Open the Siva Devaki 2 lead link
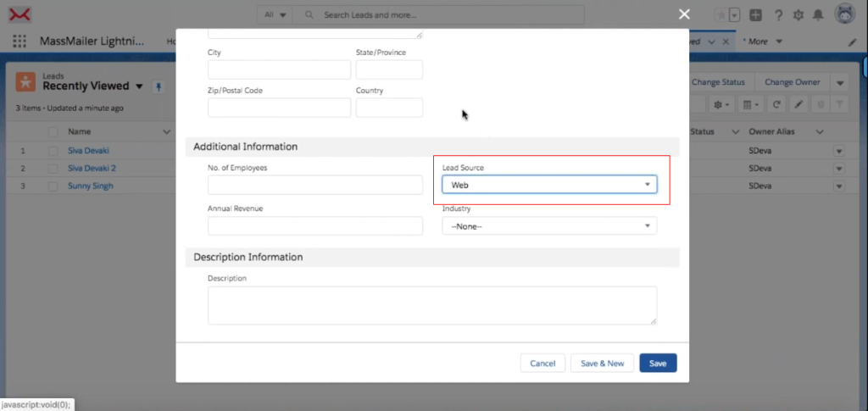868x411 pixels. 92,168
